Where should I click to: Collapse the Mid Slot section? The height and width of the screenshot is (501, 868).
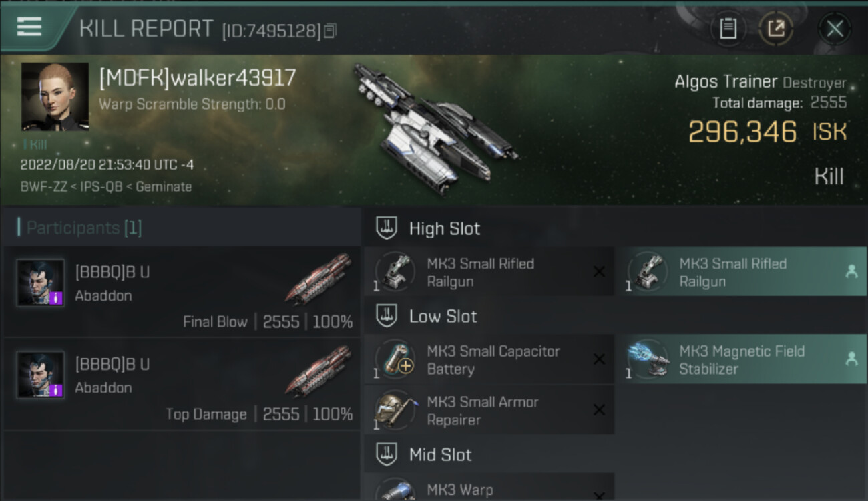pos(387,454)
